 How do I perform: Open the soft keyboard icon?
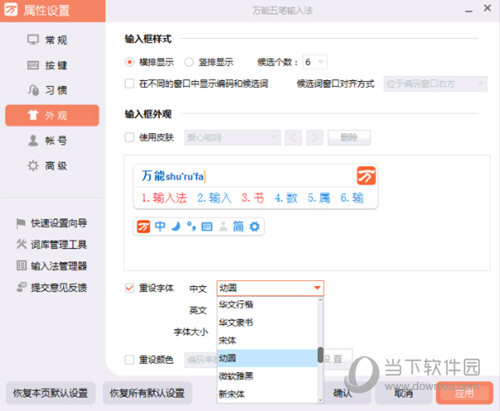tap(207, 227)
